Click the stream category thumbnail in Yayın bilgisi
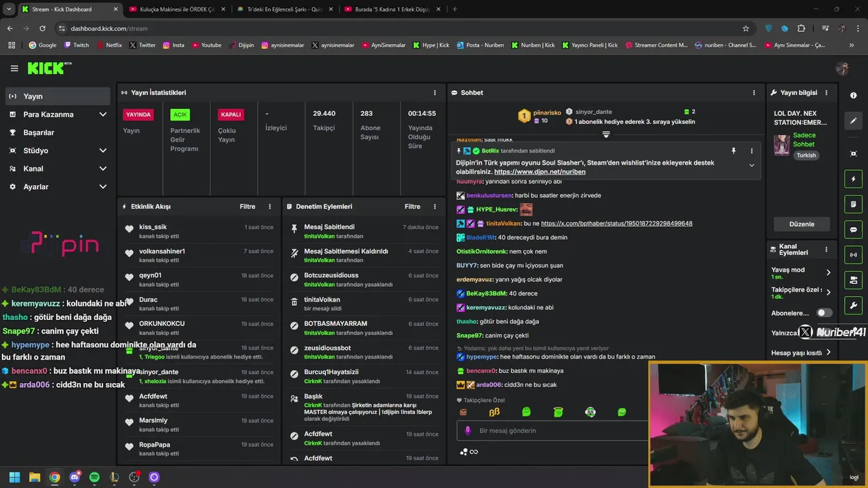Viewport: 868px width, 488px height. [782, 145]
